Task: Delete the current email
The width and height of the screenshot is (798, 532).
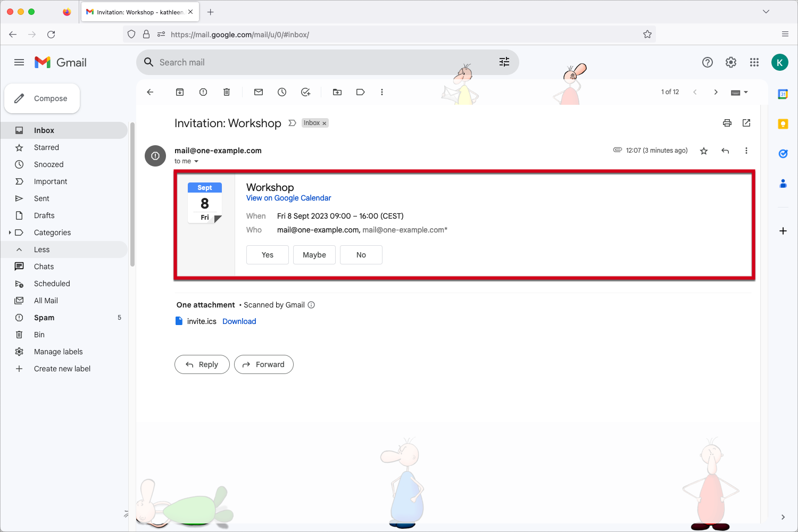Action: [226, 92]
